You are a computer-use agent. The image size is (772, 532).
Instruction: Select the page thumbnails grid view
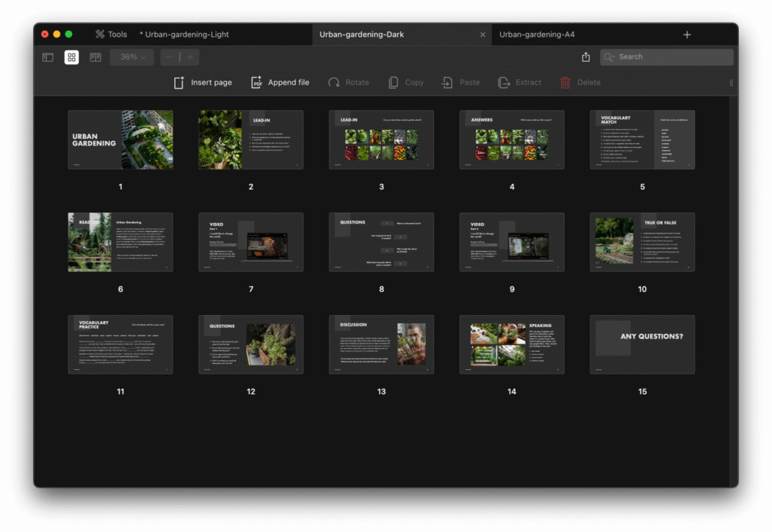[72, 57]
